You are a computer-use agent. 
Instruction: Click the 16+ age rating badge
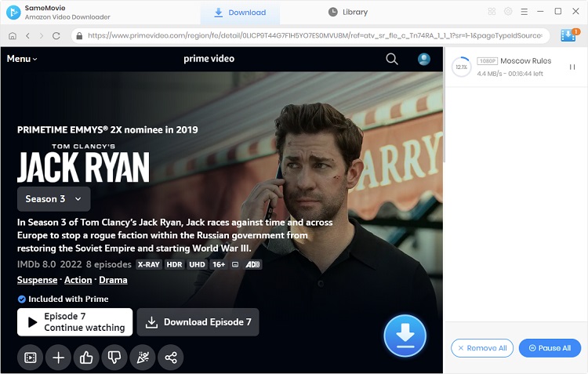click(219, 264)
